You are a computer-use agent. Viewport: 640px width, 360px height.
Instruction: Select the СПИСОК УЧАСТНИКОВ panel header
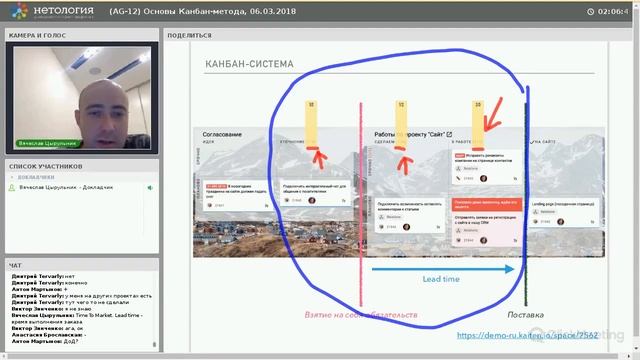tap(82, 166)
